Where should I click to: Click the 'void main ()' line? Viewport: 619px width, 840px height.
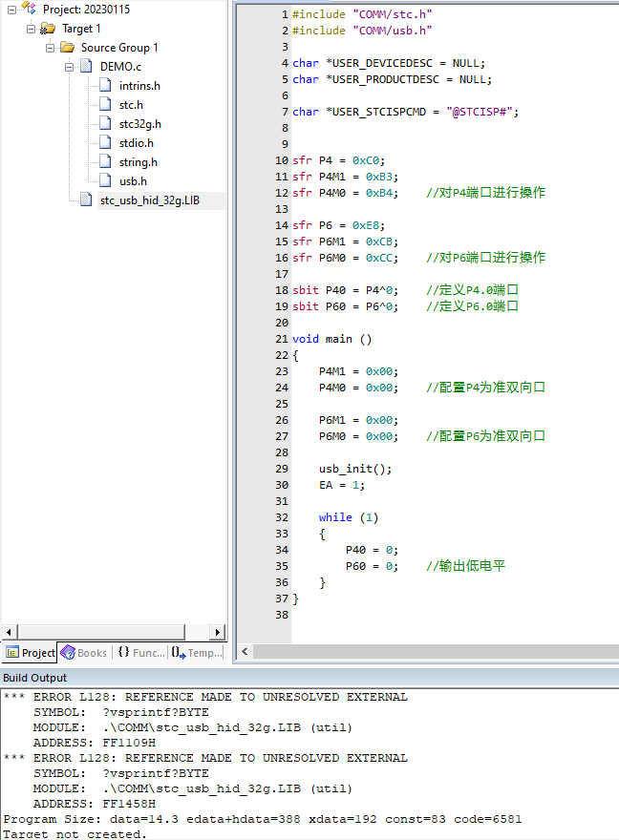(x=331, y=339)
